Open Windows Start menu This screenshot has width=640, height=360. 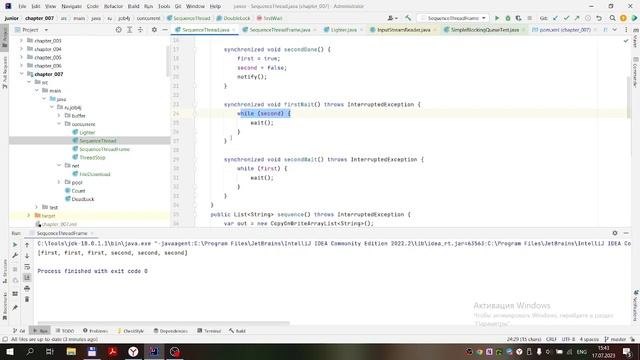click(x=9, y=351)
